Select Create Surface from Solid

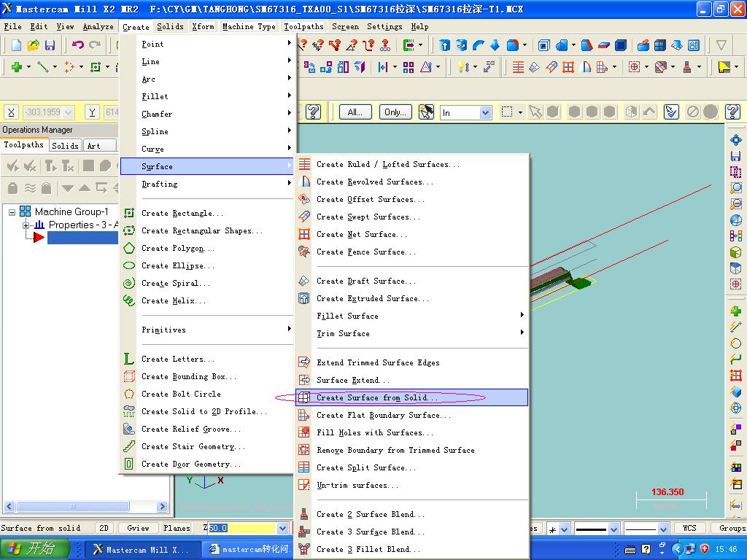(412, 397)
